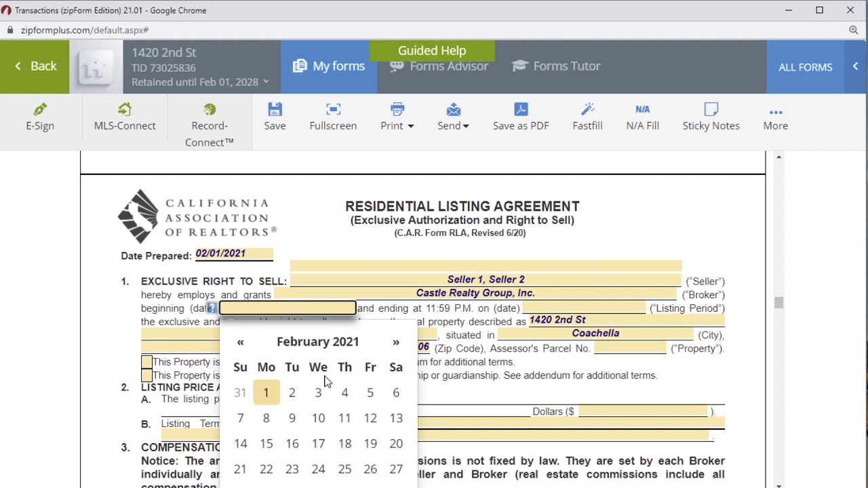Click the Save floppy disk icon

[275, 109]
